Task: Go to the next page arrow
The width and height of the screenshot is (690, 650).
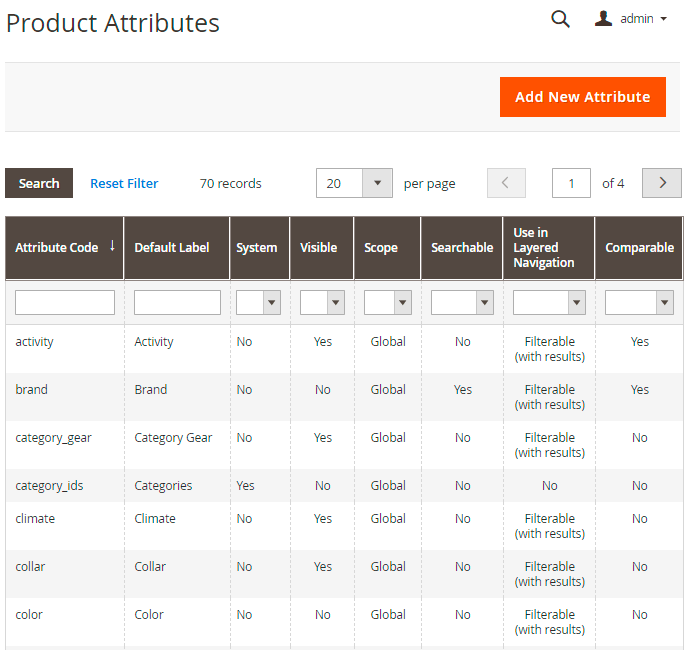Action: click(x=661, y=183)
